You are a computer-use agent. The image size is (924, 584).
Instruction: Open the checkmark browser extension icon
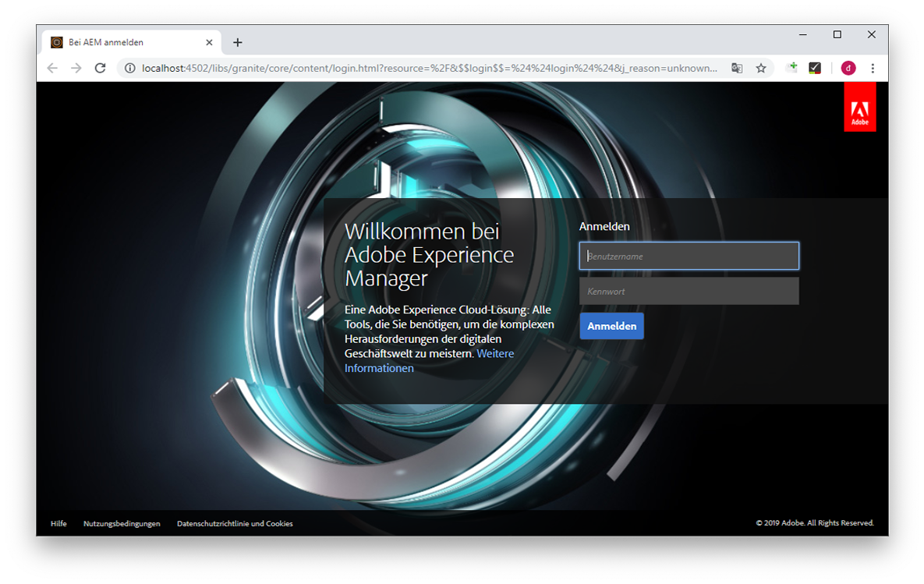pyautogui.click(x=815, y=69)
